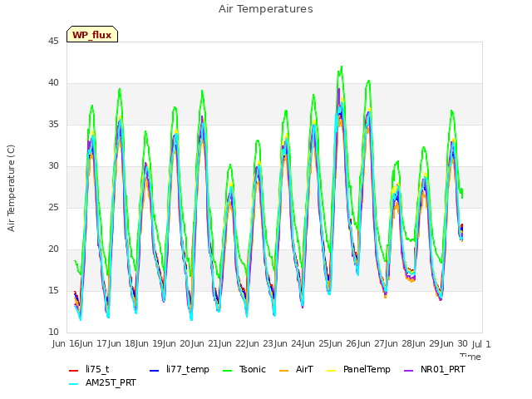Click the Jul 1 x-axis date label
532x399 pixels.
point(481,344)
